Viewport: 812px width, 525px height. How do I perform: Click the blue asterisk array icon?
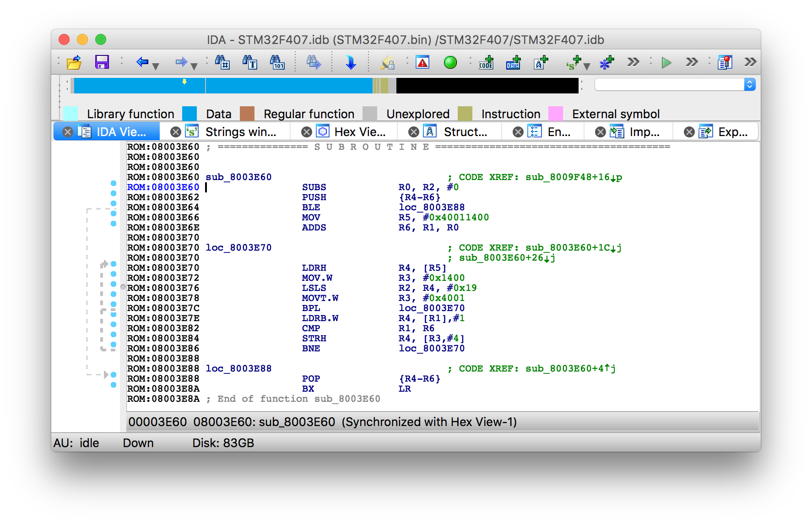[606, 62]
